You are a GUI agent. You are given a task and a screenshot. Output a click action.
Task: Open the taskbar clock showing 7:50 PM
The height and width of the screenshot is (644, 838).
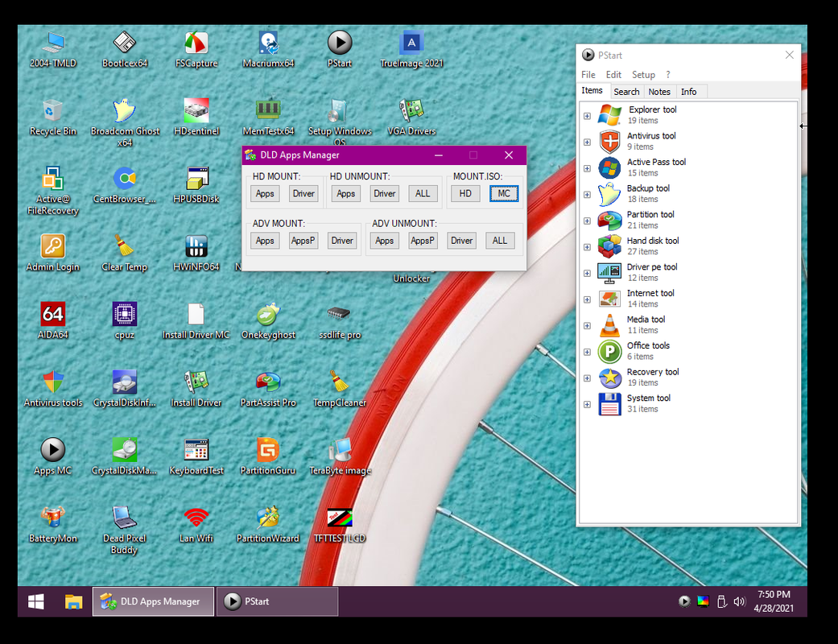[774, 602]
